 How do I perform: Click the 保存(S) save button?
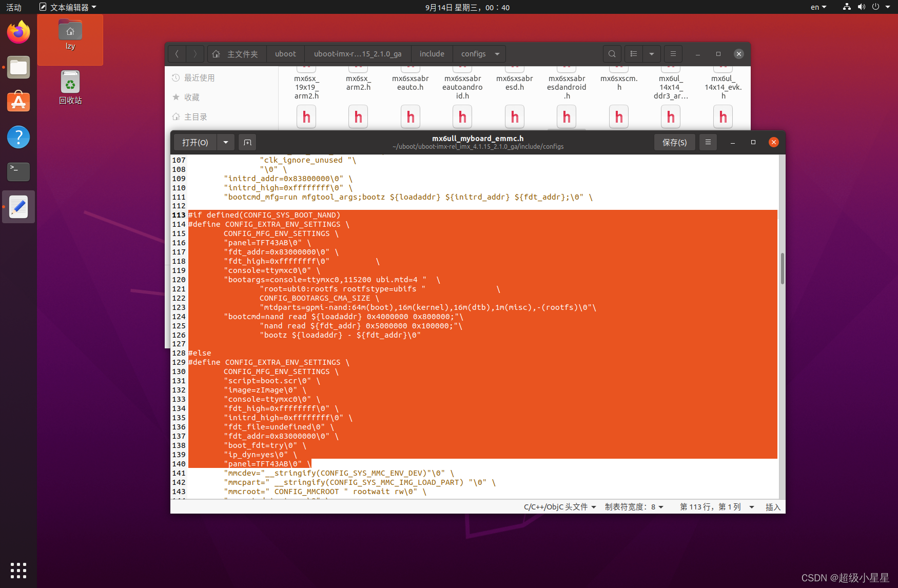(x=674, y=142)
